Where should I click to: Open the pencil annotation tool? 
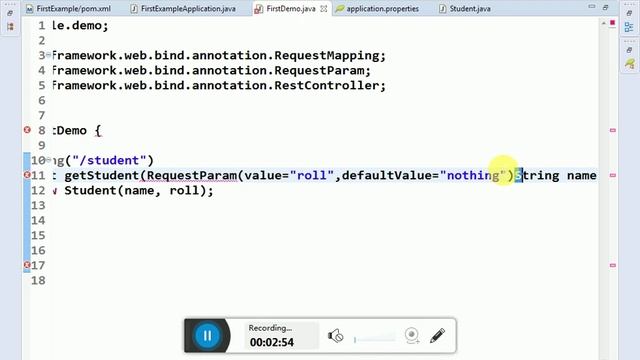coord(437,336)
